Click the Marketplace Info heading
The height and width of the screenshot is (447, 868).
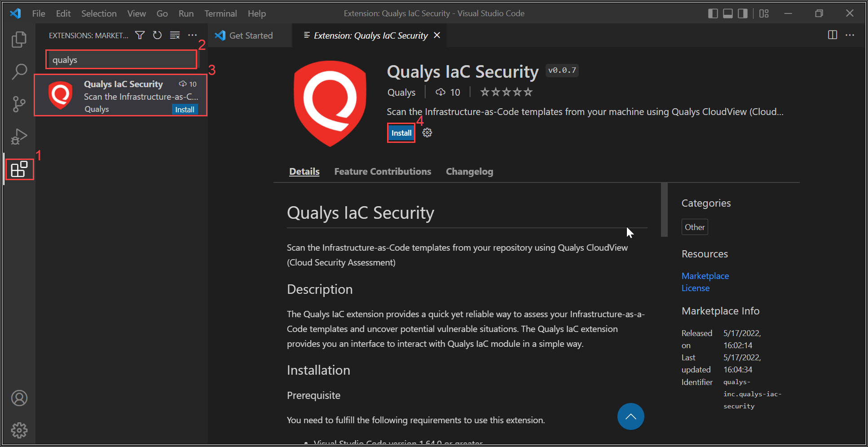[x=720, y=311]
